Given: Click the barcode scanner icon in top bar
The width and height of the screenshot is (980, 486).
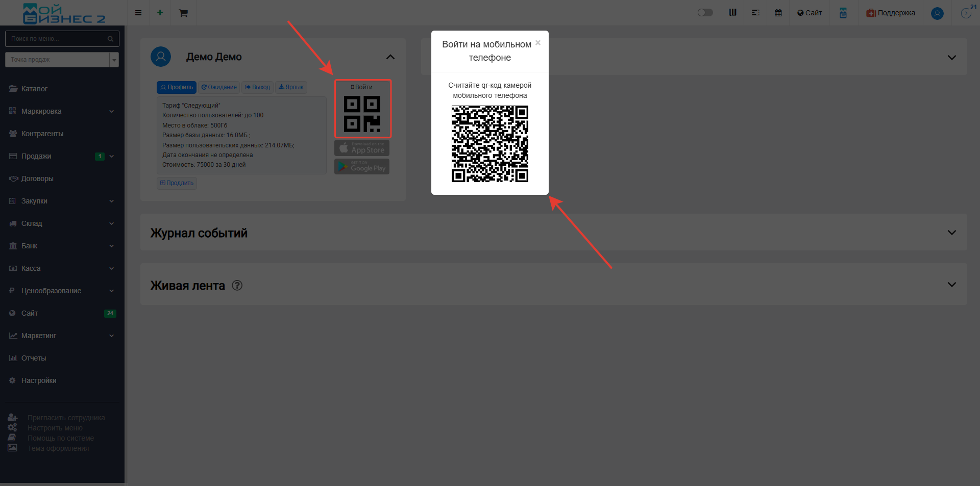Looking at the screenshot, I should pyautogui.click(x=732, y=13).
